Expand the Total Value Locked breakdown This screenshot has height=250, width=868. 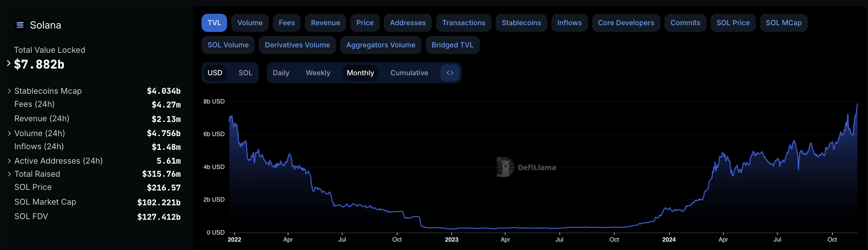click(x=9, y=63)
